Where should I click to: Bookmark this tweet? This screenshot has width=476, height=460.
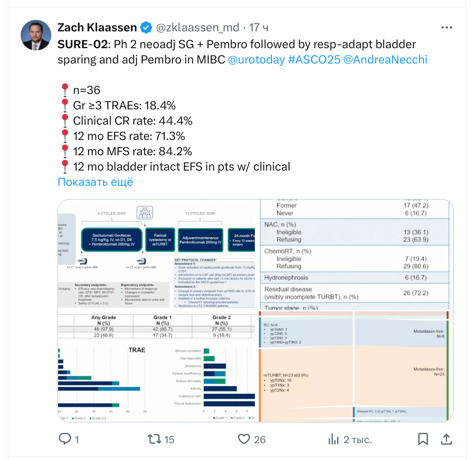[x=423, y=439]
